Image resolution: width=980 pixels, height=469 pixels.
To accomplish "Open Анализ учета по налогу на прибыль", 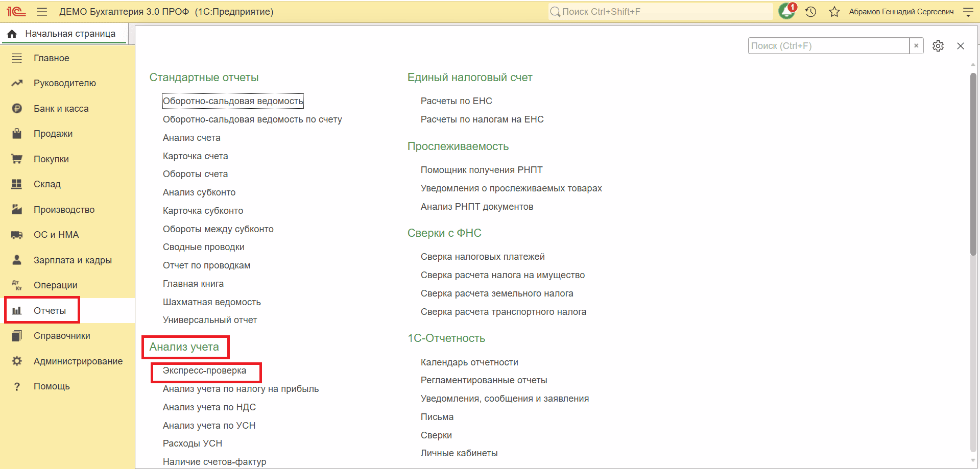I will 241,389.
